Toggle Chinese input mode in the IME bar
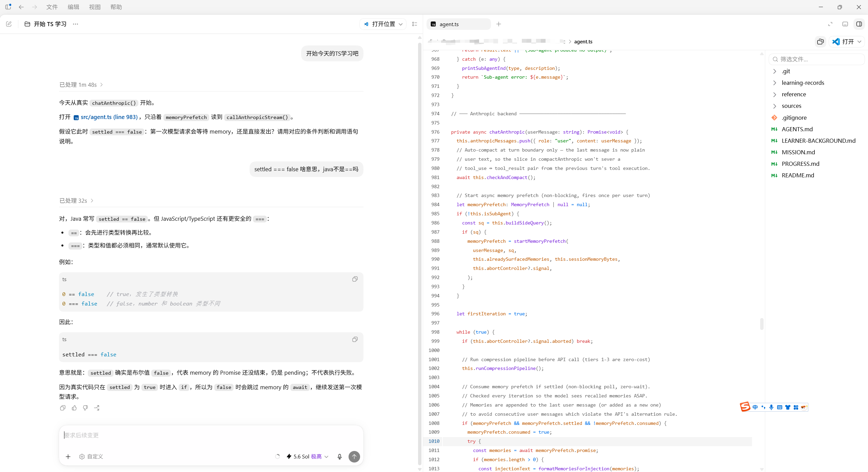 [755, 407]
